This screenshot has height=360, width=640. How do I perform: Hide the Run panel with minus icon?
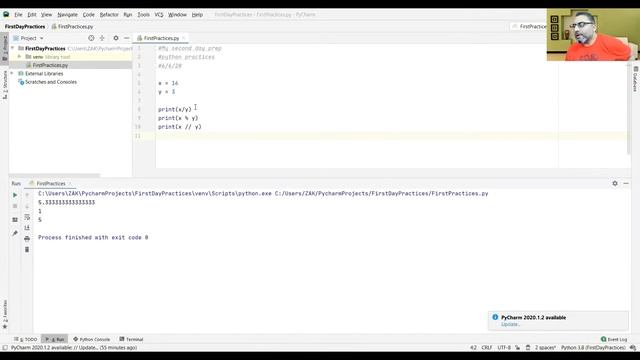[x=626, y=184]
